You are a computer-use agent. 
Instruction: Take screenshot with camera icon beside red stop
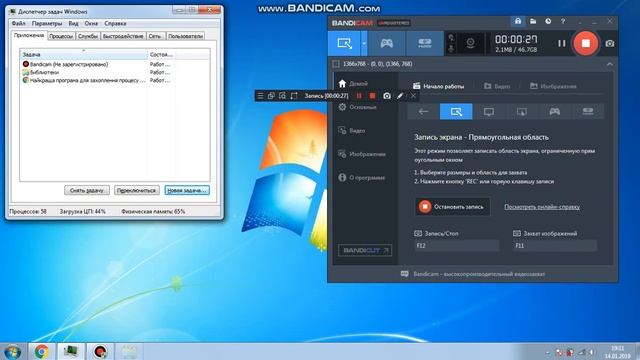click(609, 43)
